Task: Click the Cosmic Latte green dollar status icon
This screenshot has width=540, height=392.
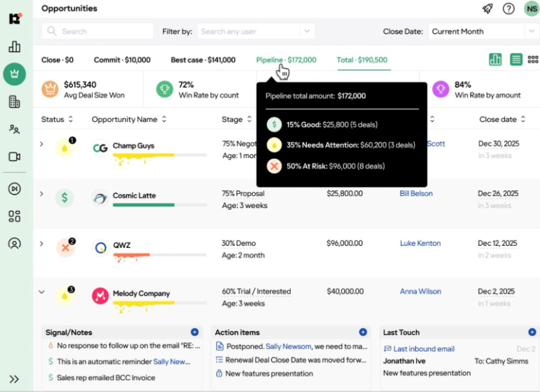Action: pos(65,197)
